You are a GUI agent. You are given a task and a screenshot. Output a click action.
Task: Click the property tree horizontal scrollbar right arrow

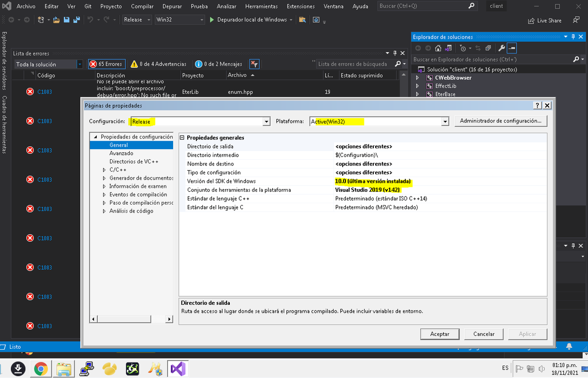169,319
